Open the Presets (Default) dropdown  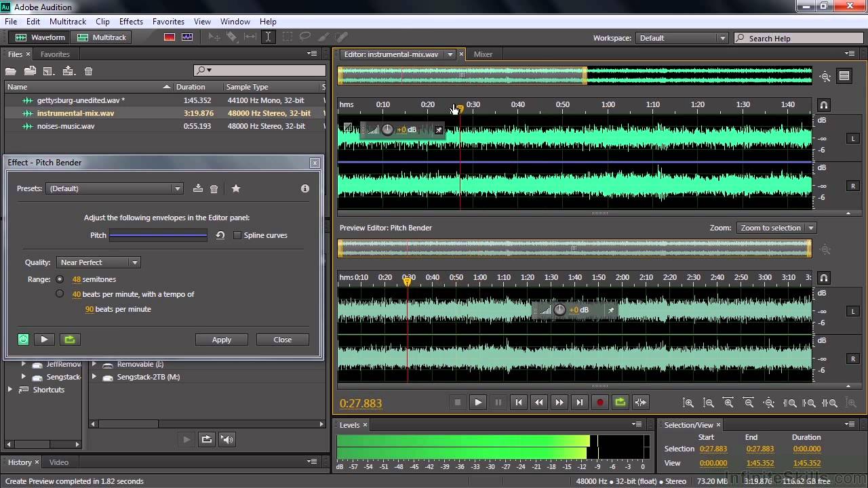[x=115, y=188]
